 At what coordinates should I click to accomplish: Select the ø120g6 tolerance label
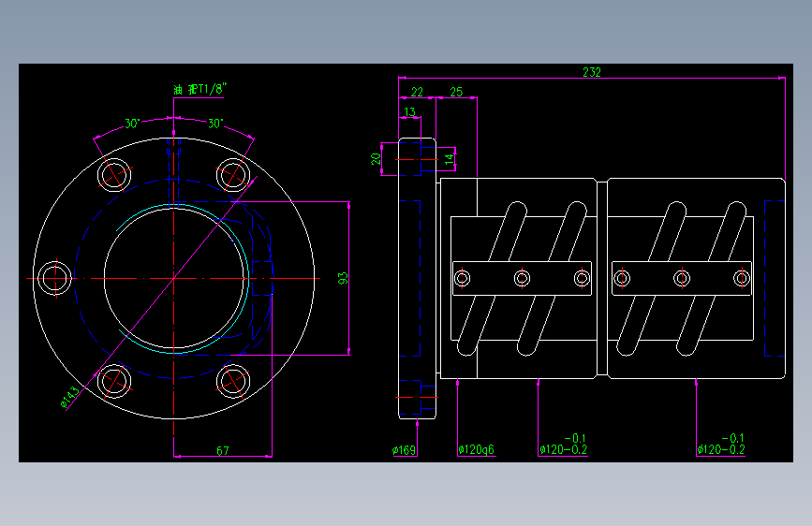pyautogui.click(x=477, y=450)
